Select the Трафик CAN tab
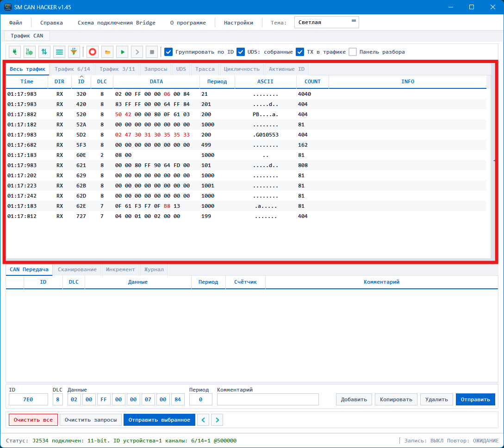Image resolution: width=504 pixels, height=448 pixels. [x=27, y=36]
